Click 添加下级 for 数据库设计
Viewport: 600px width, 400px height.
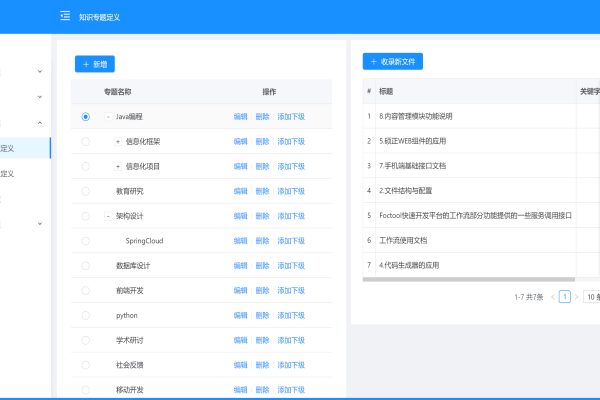(291, 266)
